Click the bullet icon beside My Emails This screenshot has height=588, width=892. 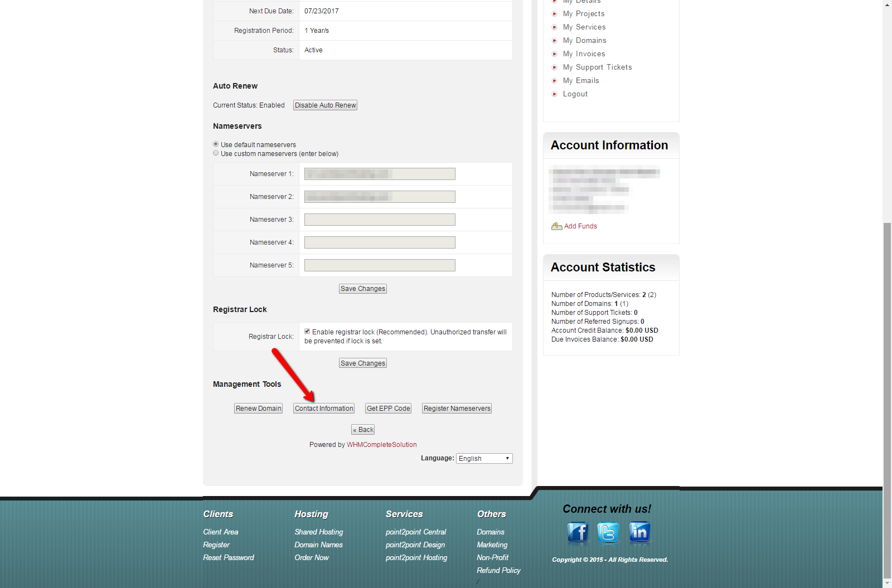[555, 81]
